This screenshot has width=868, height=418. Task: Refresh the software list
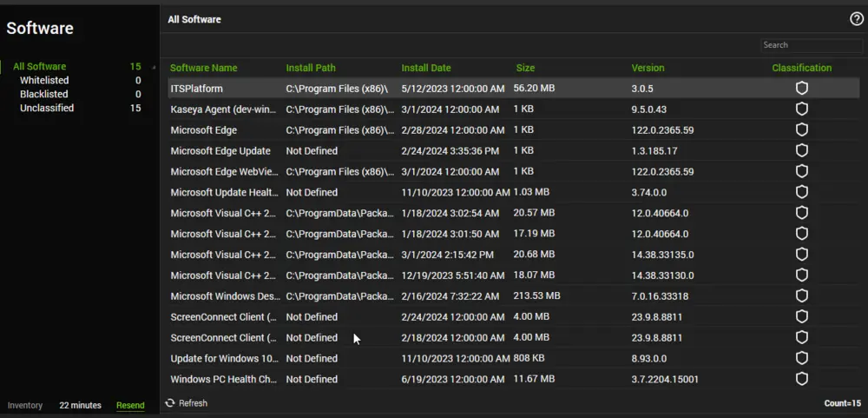pyautogui.click(x=187, y=403)
